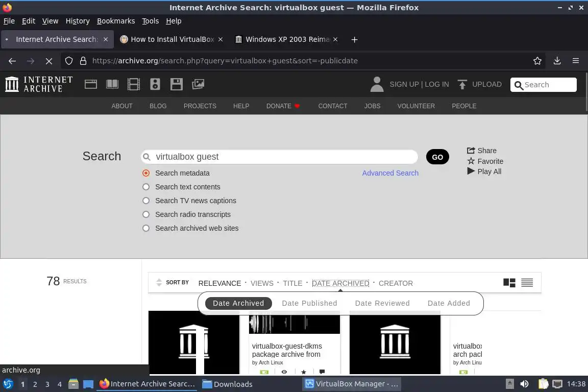Image resolution: width=588 pixels, height=392 pixels.
Task: Choose Date Published sort option
Action: tap(309, 303)
